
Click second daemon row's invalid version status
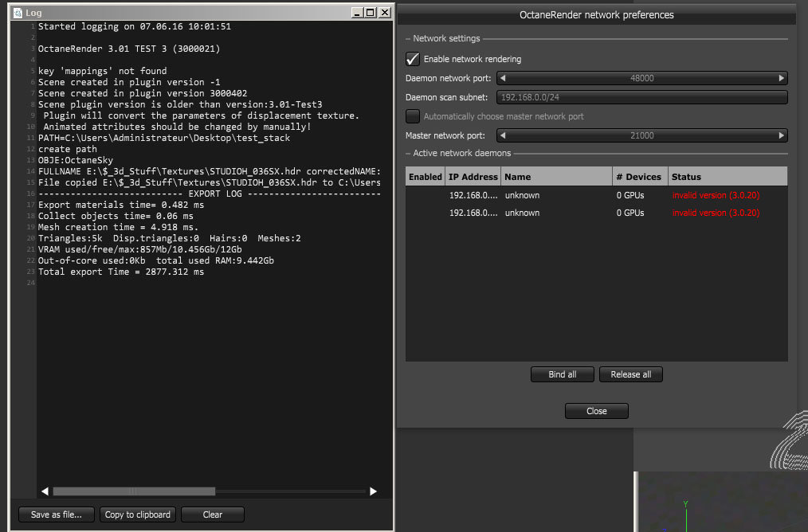click(716, 213)
